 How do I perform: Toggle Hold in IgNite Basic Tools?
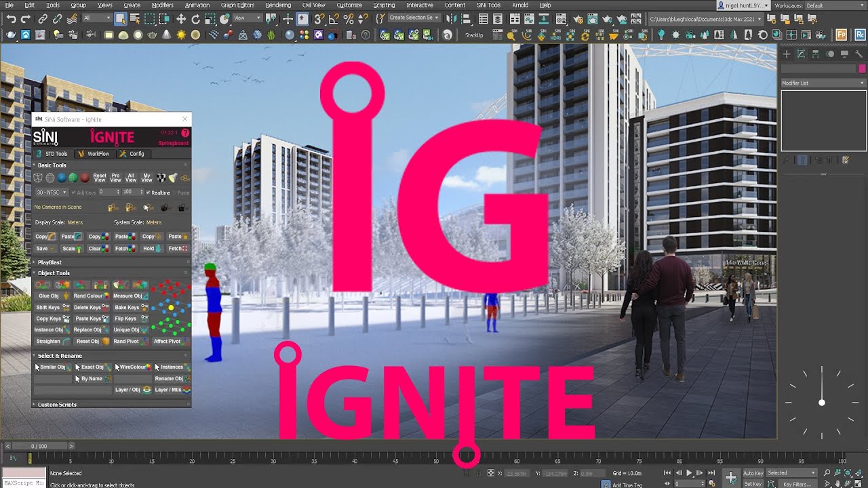pyautogui.click(x=151, y=249)
